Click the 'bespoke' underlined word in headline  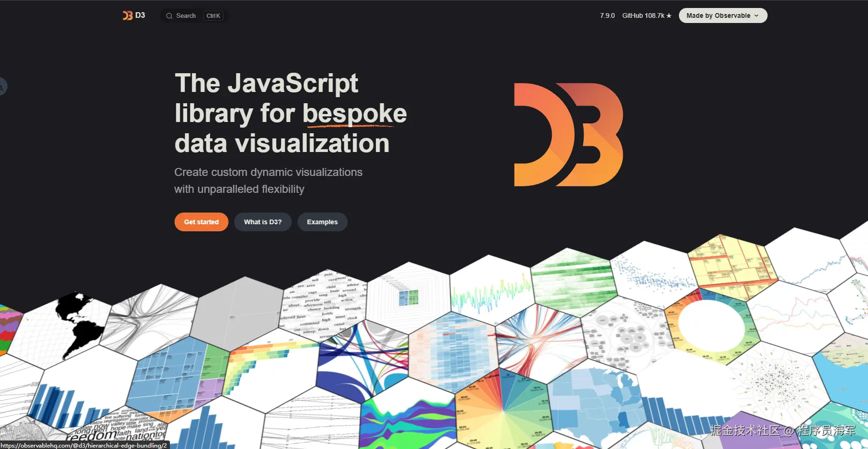pos(354,114)
